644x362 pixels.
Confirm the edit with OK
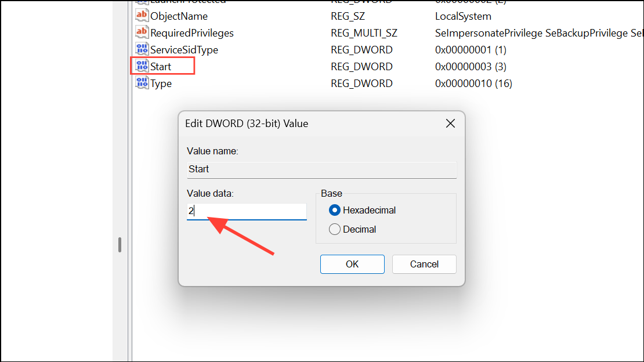click(352, 264)
